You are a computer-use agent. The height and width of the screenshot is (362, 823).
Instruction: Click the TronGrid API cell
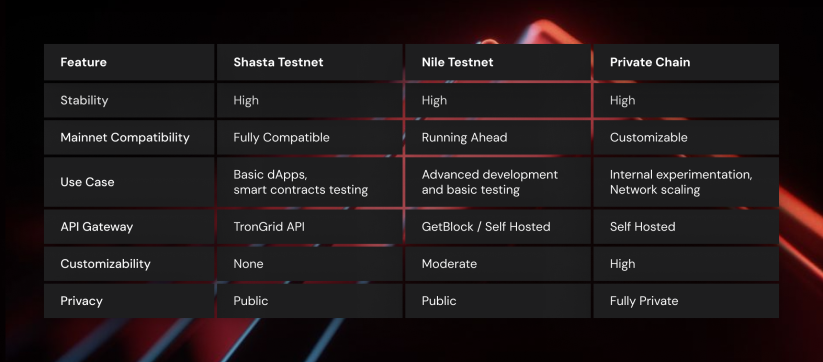tap(310, 227)
